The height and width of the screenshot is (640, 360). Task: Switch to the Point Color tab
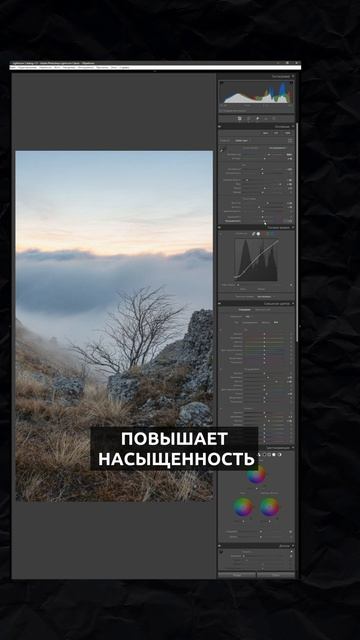(263, 310)
